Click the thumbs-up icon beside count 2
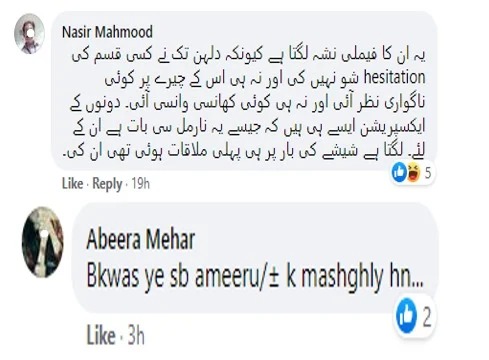Image resolution: width=489 pixels, height=360 pixels. [x=407, y=316]
